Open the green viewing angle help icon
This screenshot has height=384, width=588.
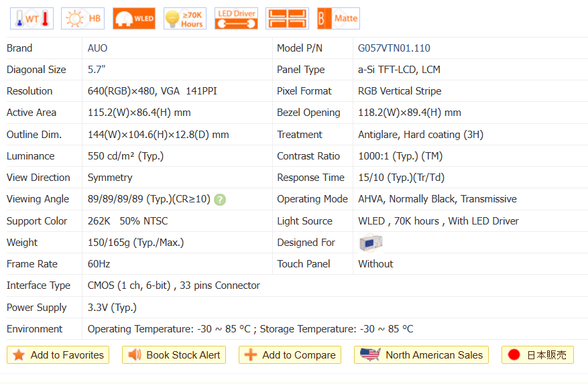pos(220,200)
